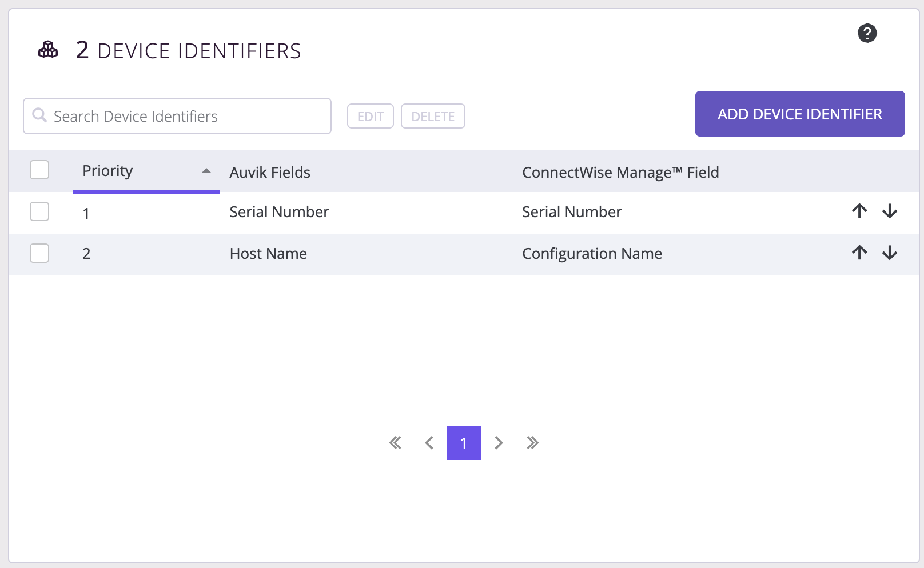Go to next page
The height and width of the screenshot is (568, 924).
(x=499, y=443)
